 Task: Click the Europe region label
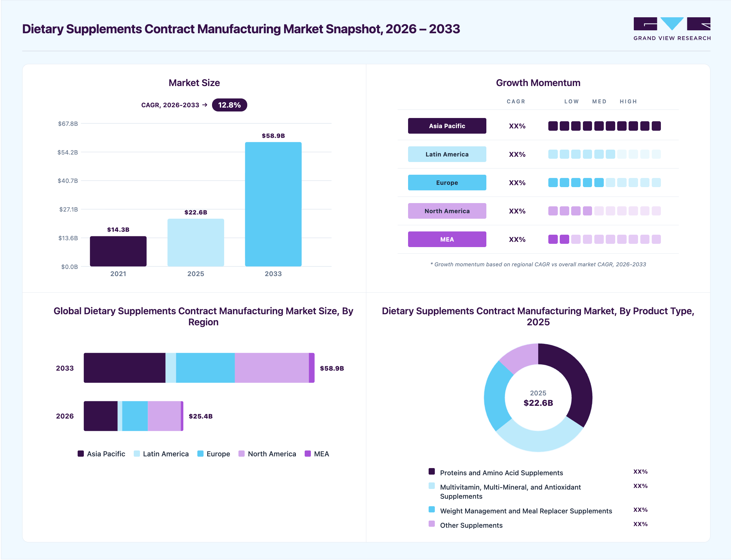[x=447, y=182]
